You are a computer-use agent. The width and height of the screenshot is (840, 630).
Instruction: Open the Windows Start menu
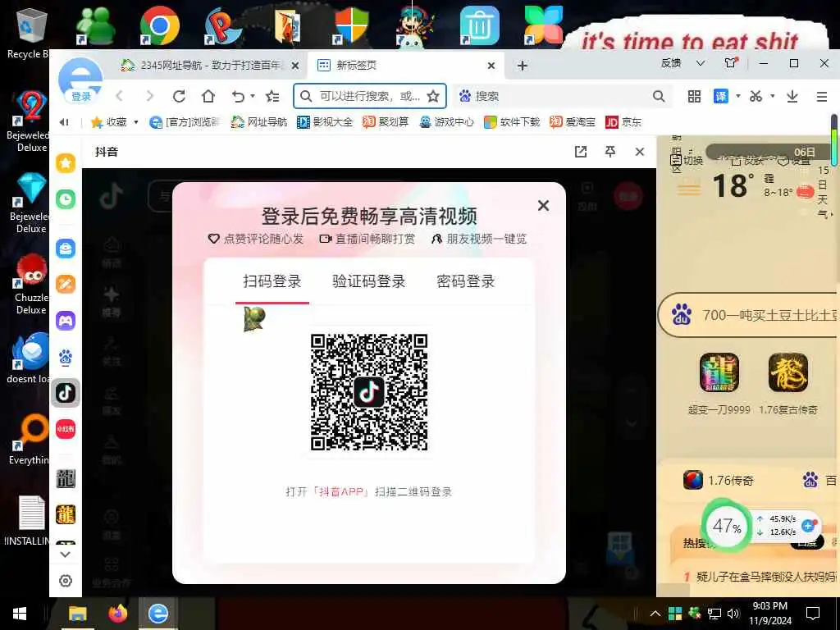click(20, 614)
